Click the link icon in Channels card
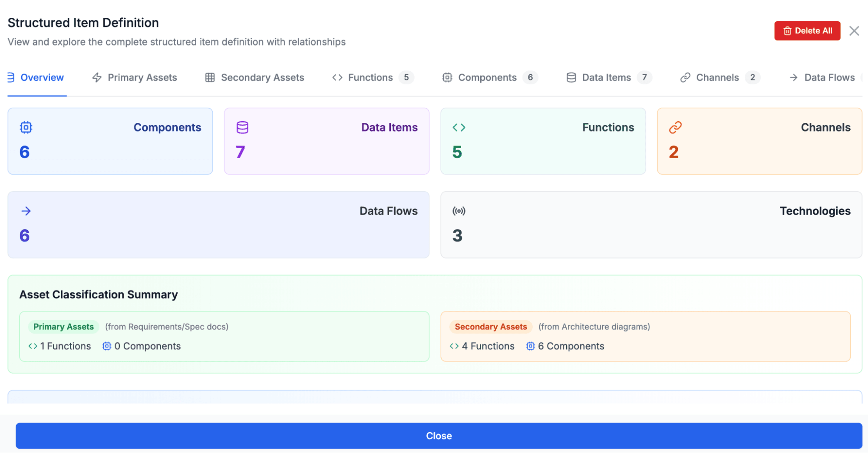The image size is (868, 453). (x=675, y=127)
